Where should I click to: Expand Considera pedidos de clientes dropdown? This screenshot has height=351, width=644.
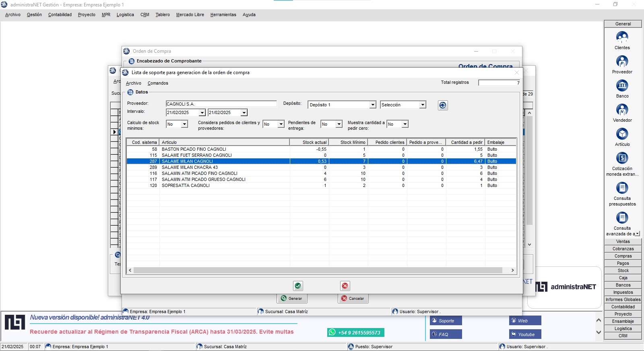(x=281, y=124)
